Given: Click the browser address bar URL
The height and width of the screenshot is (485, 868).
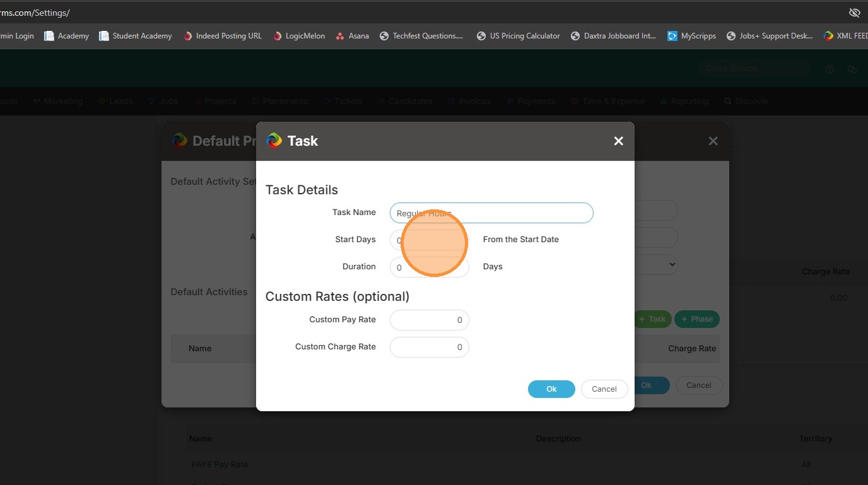Looking at the screenshot, I should 35,13.
